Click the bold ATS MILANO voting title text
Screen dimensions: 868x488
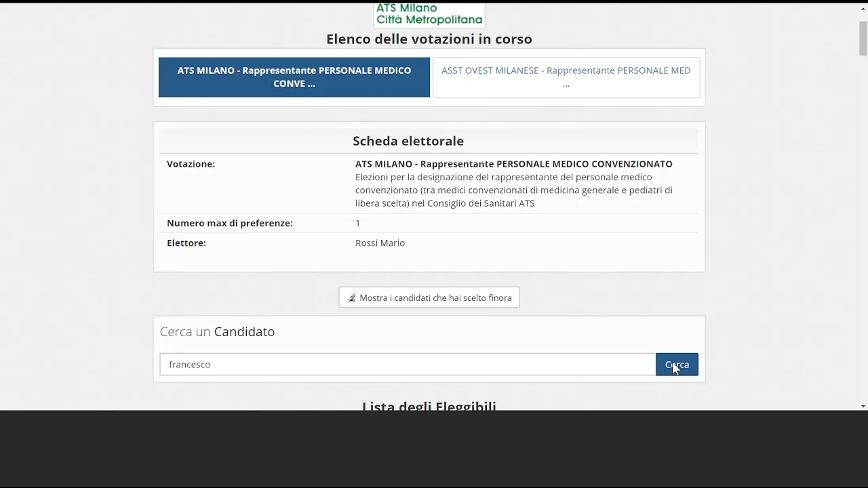[514, 164]
